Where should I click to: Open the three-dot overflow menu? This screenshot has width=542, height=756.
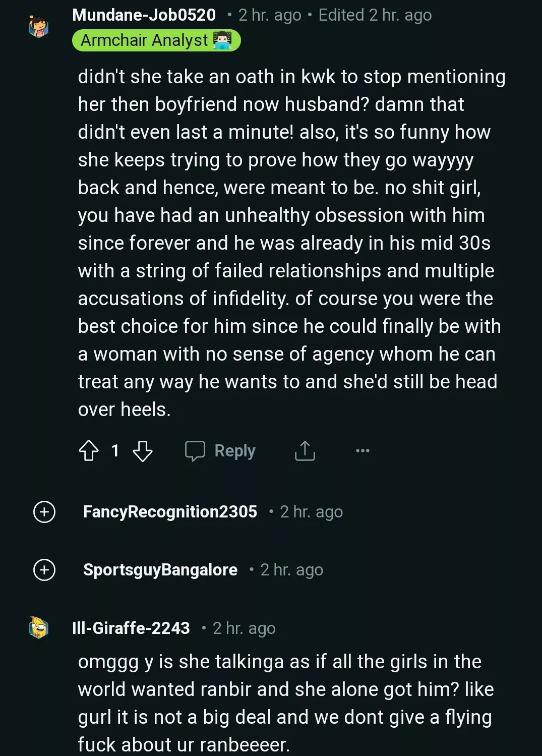coord(363,450)
